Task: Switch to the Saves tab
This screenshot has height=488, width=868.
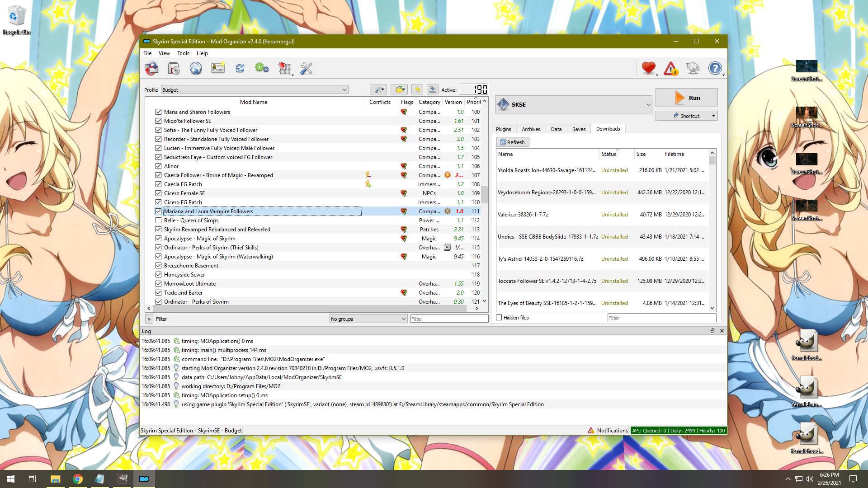Action: tap(579, 129)
